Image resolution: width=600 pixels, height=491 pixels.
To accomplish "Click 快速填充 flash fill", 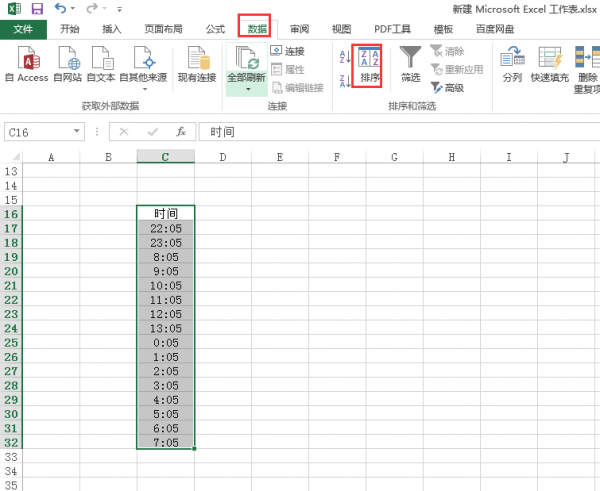I will pyautogui.click(x=549, y=64).
